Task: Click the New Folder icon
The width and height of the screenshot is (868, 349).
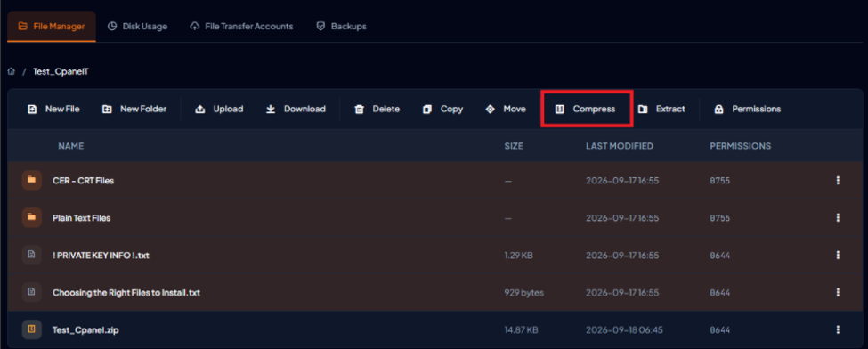Action: [107, 110]
